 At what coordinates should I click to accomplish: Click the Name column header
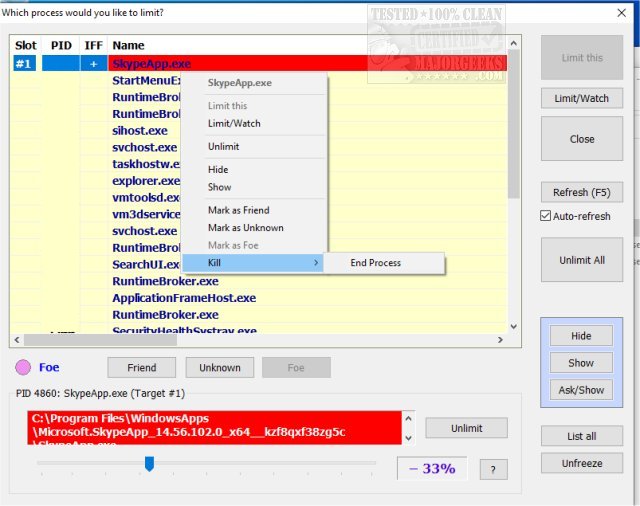[x=128, y=45]
